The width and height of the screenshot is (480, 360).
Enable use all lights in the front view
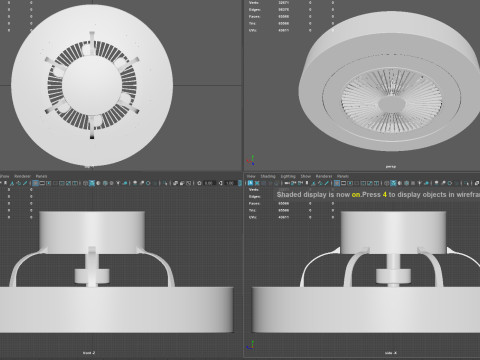pos(118,183)
